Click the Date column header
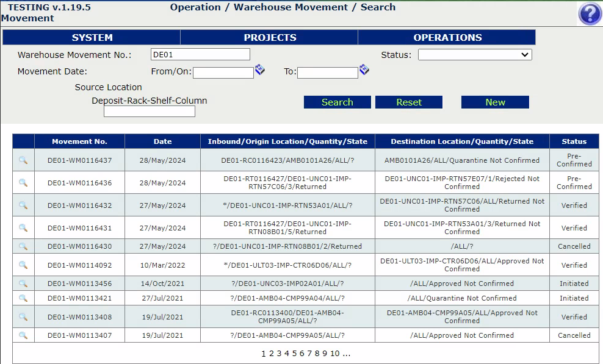Image resolution: width=603 pixels, height=364 pixels. pyautogui.click(x=163, y=141)
